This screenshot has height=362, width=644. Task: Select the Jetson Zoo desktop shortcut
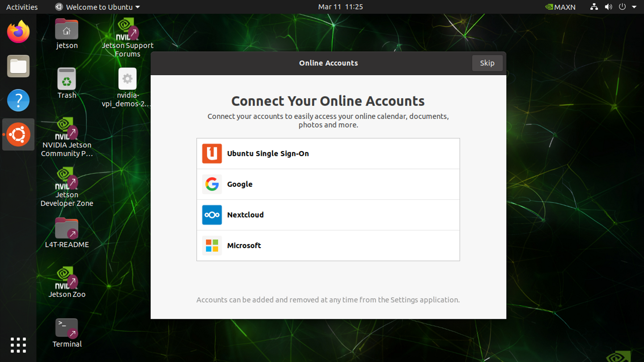(67, 283)
